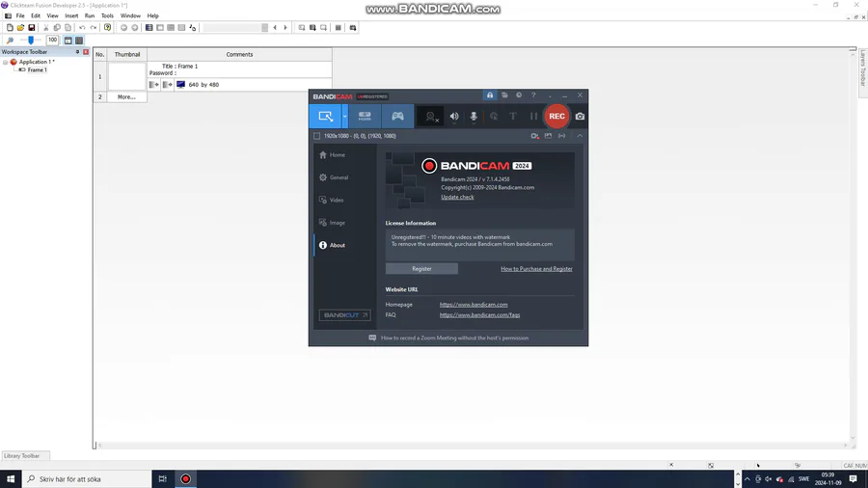868x488 pixels.
Task: Click the zoom value field showing 100
Action: pos(52,40)
